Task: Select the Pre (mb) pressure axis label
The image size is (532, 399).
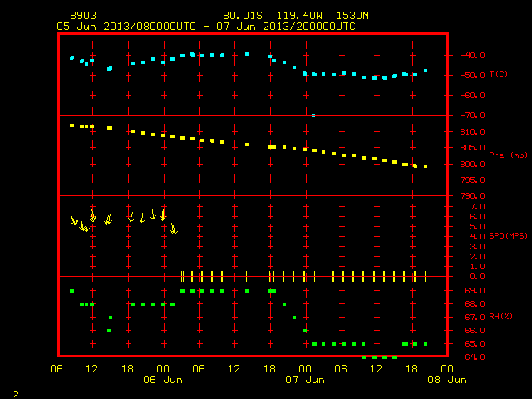Action: tap(508, 155)
